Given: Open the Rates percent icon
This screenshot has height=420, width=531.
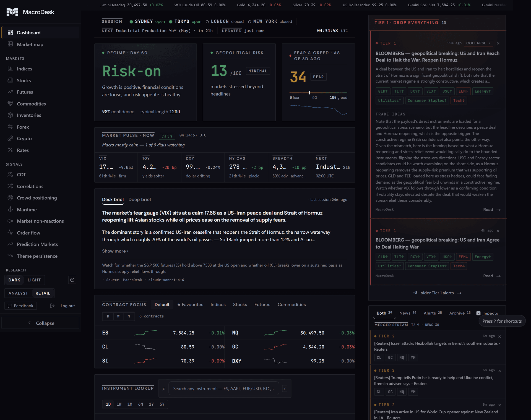Looking at the screenshot, I should pyautogui.click(x=10, y=150).
